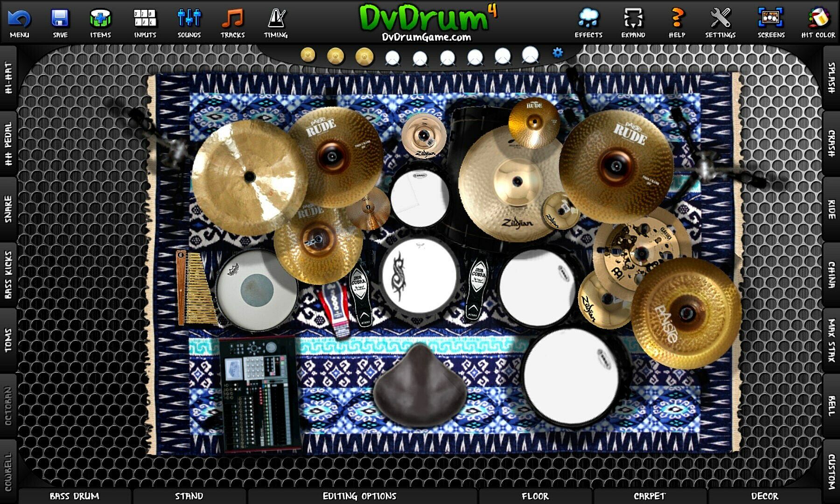The image size is (840, 504).
Task: Open the China side tab
Action: pyautogui.click(x=832, y=274)
